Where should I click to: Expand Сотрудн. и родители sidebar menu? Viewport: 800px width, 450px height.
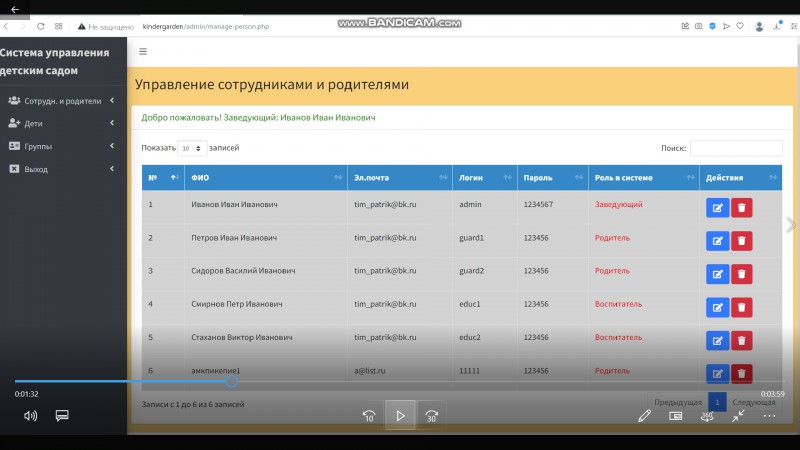[x=61, y=101]
